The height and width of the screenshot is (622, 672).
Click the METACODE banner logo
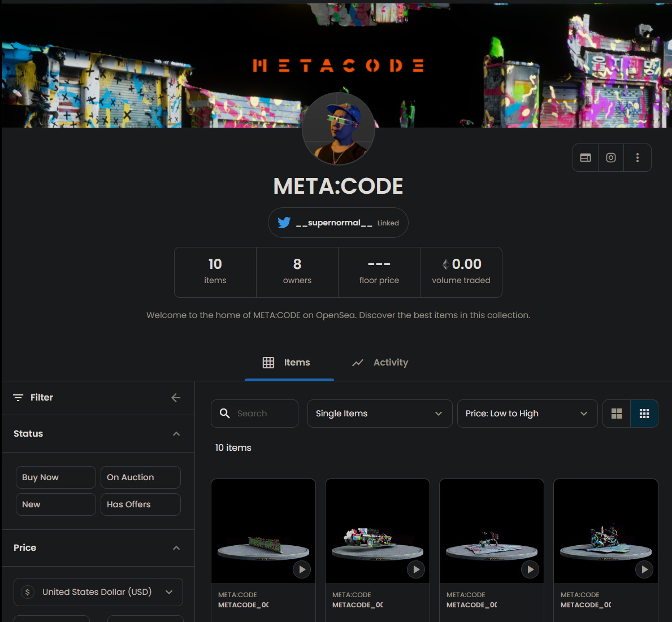pyautogui.click(x=338, y=66)
